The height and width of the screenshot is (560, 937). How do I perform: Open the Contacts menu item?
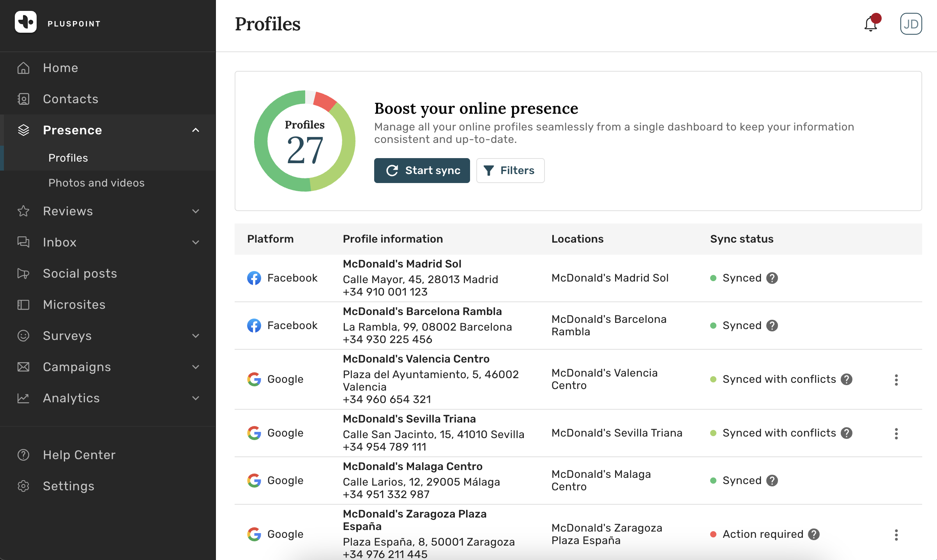pyautogui.click(x=71, y=99)
